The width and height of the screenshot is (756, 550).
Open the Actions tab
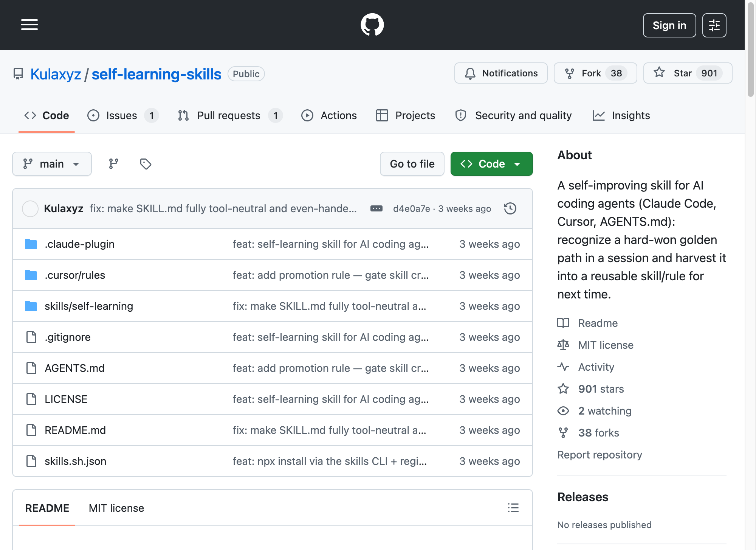[x=329, y=115]
